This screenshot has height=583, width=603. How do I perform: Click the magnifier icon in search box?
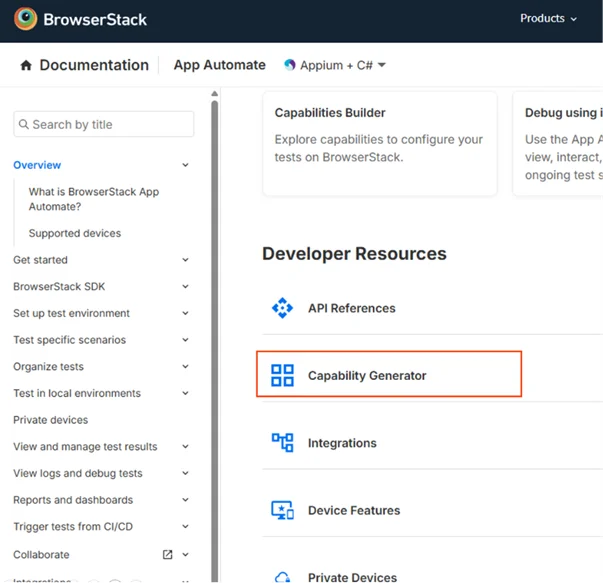tap(24, 124)
